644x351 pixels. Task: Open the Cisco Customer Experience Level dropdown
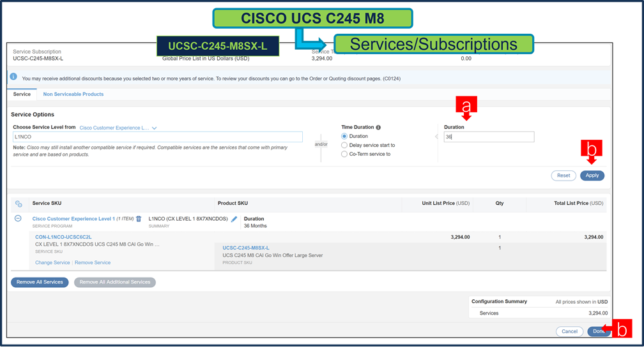[118, 128]
